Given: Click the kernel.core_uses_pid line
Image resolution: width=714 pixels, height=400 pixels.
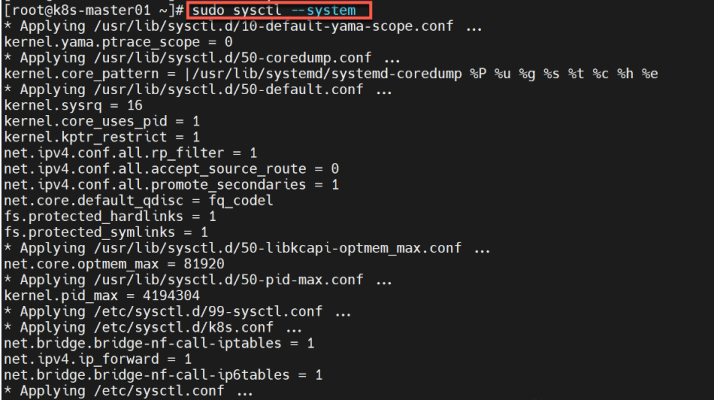Looking at the screenshot, I should click(102, 121).
